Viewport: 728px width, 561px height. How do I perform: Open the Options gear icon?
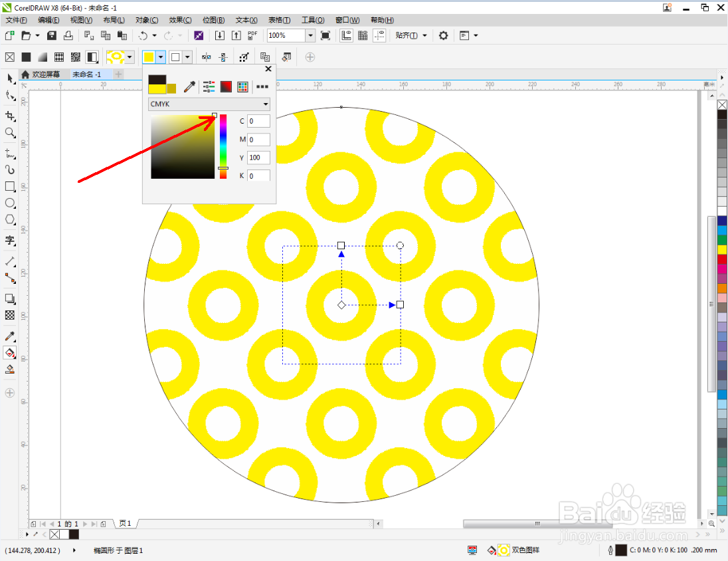pos(444,35)
